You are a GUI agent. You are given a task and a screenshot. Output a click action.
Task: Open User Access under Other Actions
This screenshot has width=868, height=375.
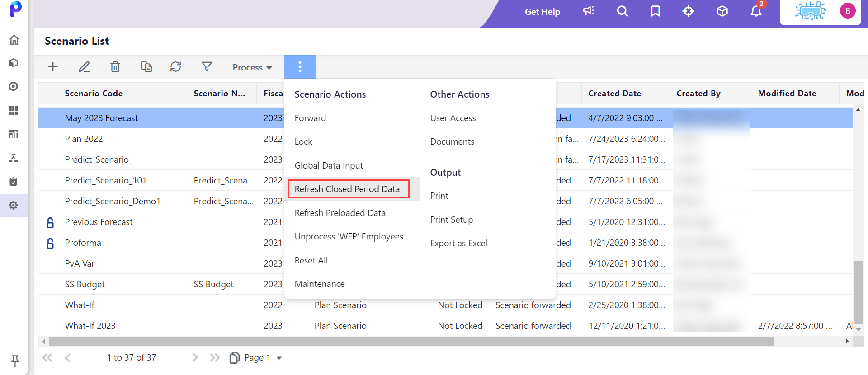coord(453,118)
